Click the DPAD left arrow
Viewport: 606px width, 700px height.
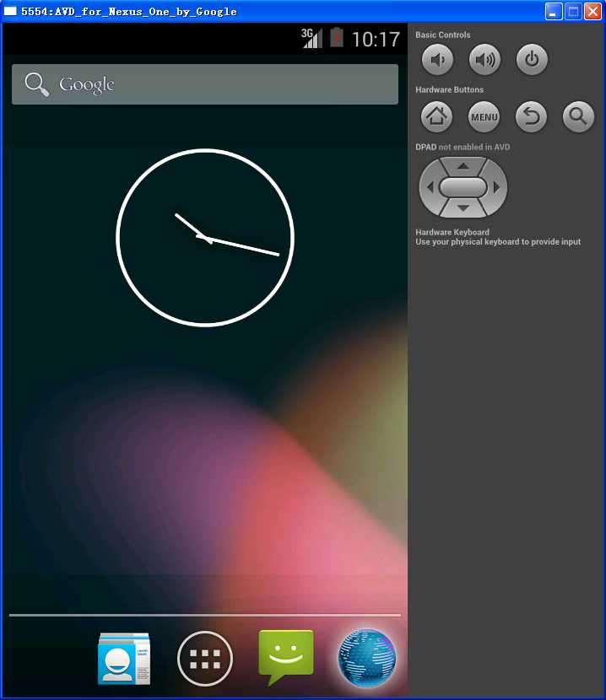[x=430, y=187]
